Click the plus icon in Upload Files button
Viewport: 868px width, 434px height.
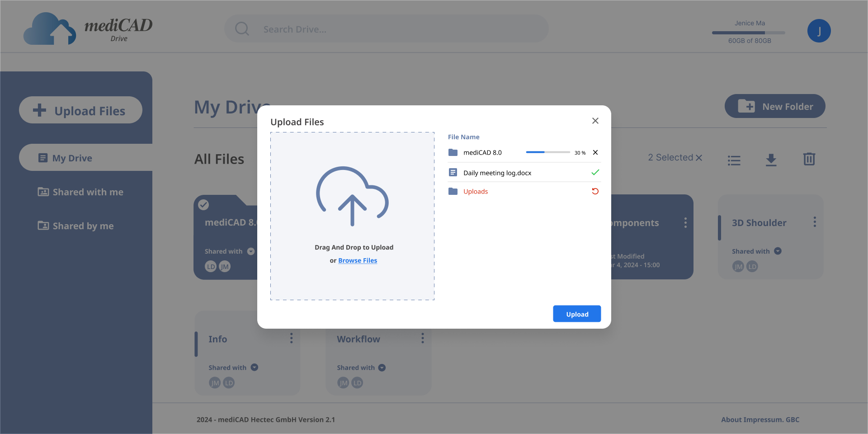pyautogui.click(x=40, y=110)
